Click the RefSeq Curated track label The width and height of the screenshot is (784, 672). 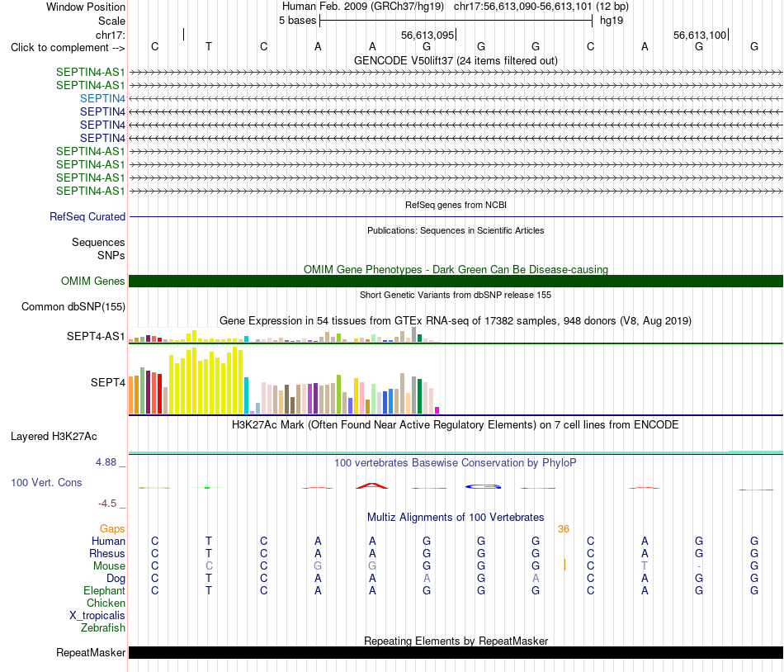pos(87,216)
